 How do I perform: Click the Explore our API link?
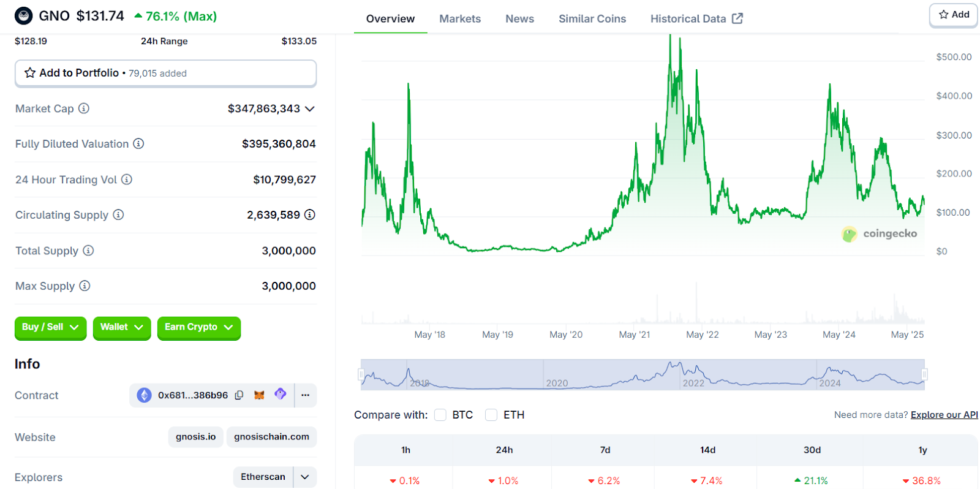(x=944, y=415)
